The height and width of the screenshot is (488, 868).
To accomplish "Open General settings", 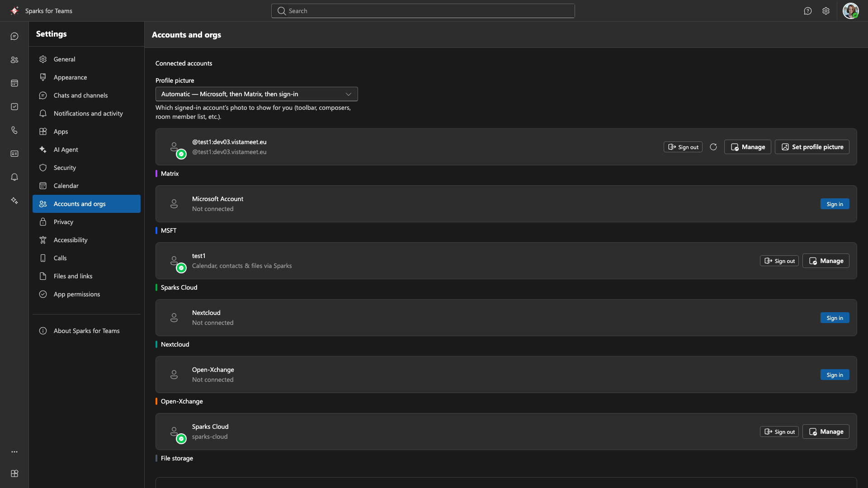I will point(86,59).
